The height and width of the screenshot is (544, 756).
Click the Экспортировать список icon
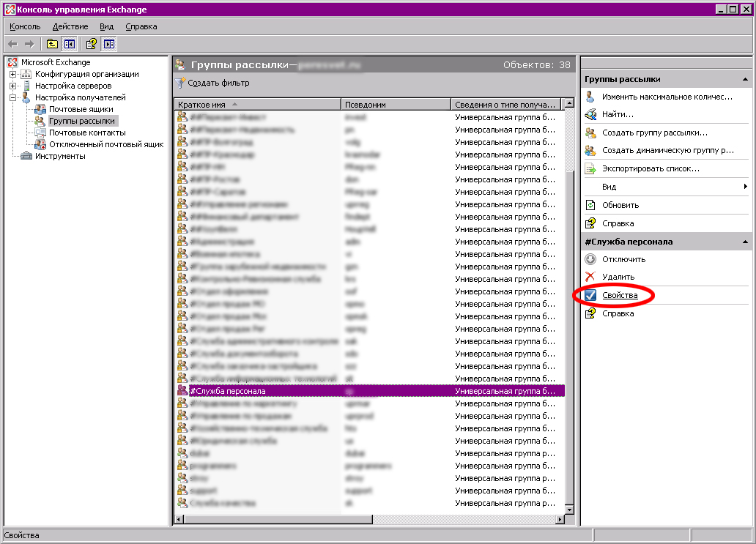tap(590, 168)
